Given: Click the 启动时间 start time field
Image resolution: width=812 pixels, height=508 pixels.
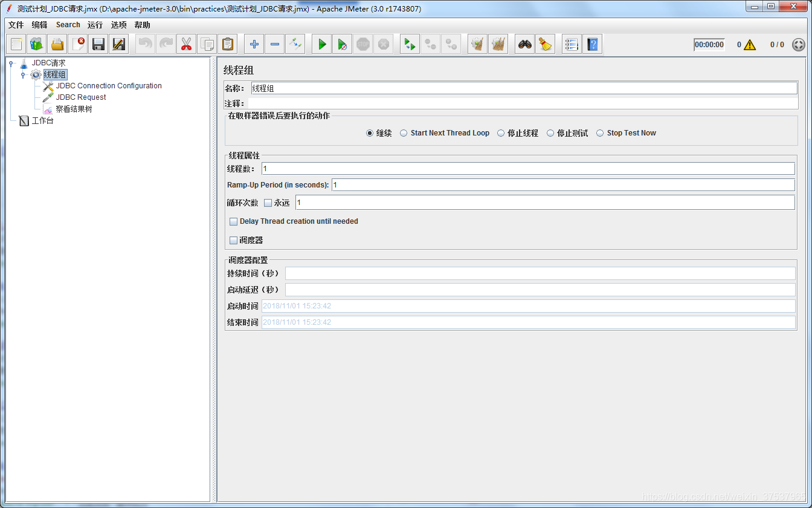Looking at the screenshot, I should 528,306.
